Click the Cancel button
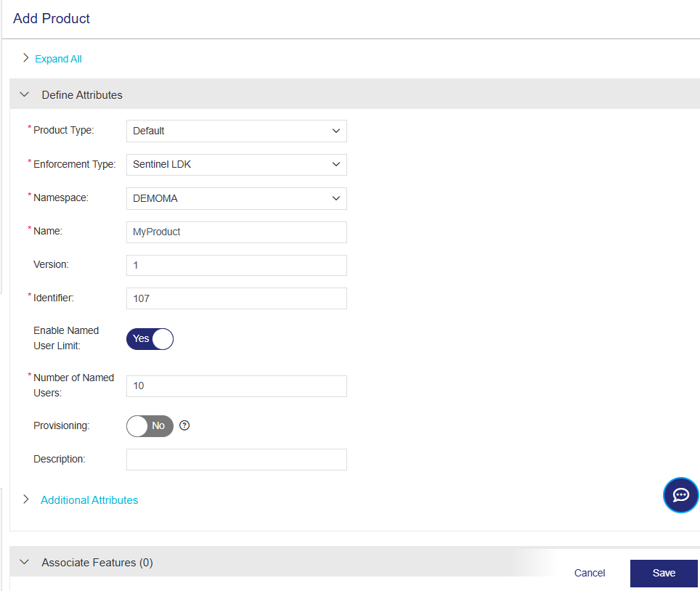The image size is (700, 591). point(589,573)
